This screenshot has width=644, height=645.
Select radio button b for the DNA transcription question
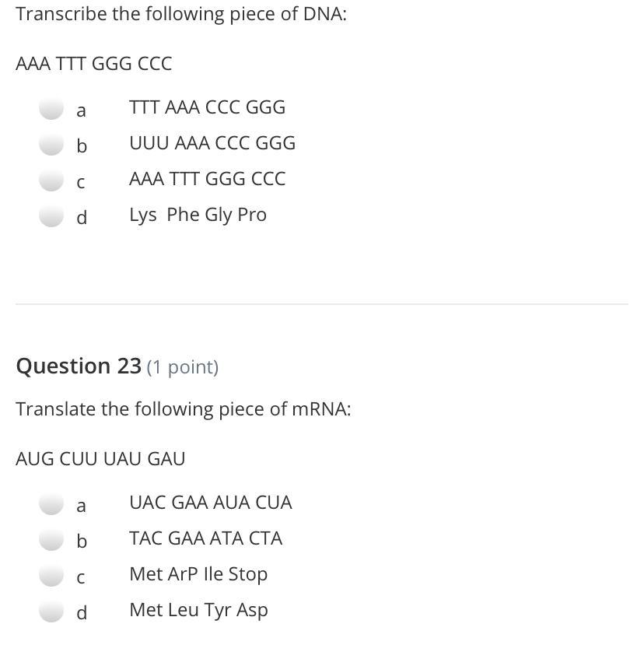click(51, 145)
